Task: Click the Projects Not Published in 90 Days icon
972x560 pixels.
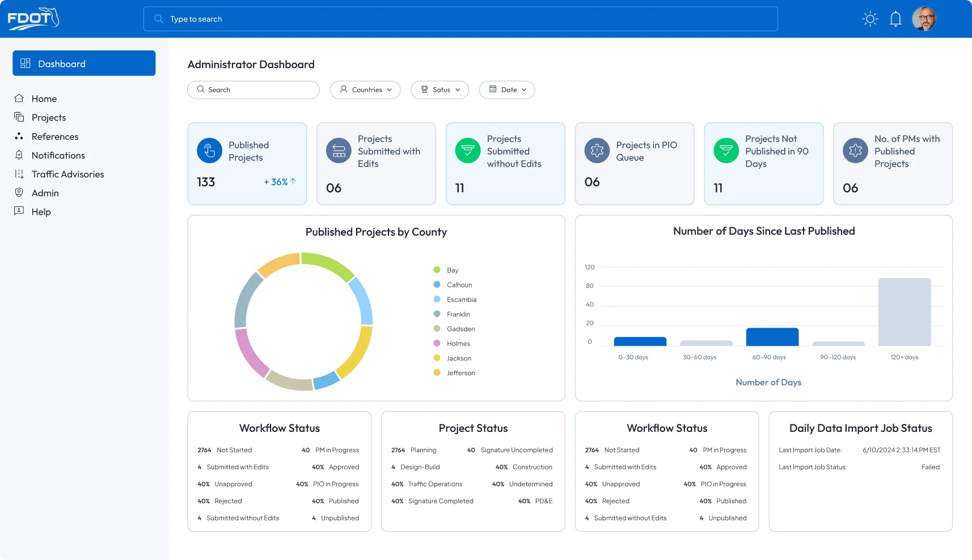Action: 726,151
